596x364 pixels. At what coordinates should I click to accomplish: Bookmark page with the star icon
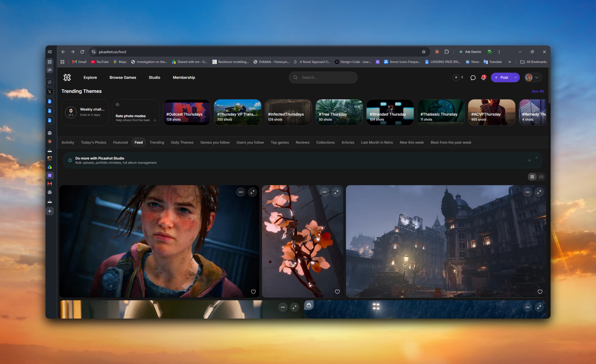424,52
